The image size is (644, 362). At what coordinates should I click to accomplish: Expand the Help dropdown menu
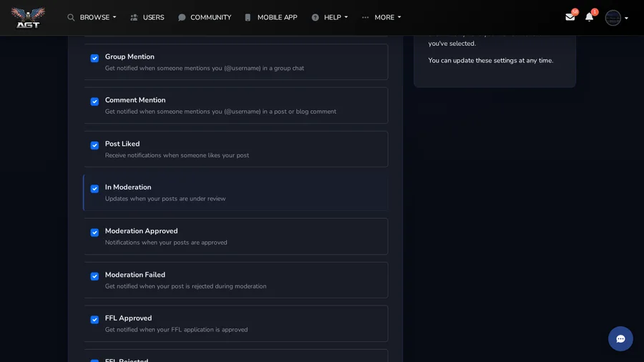336,18
